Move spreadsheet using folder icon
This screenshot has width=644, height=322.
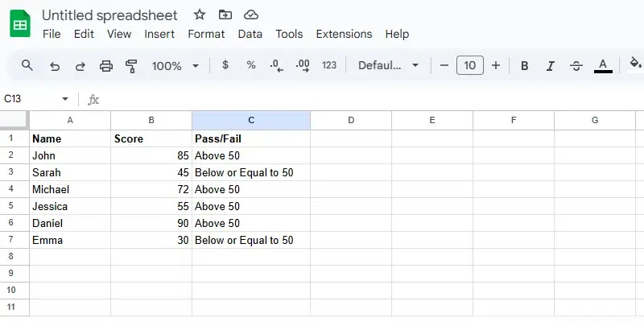tap(225, 15)
